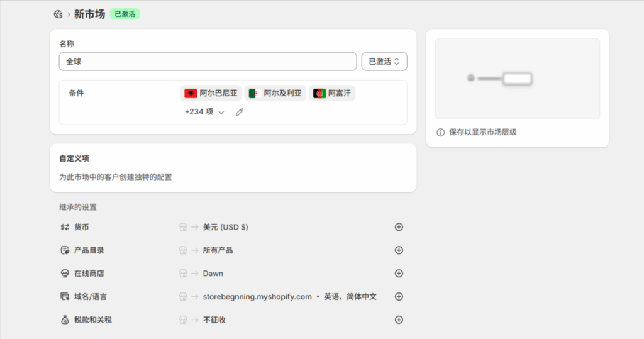644x339 pixels.
Task: Click the info icon beside 保存以显示市场层级
Action: click(x=441, y=132)
